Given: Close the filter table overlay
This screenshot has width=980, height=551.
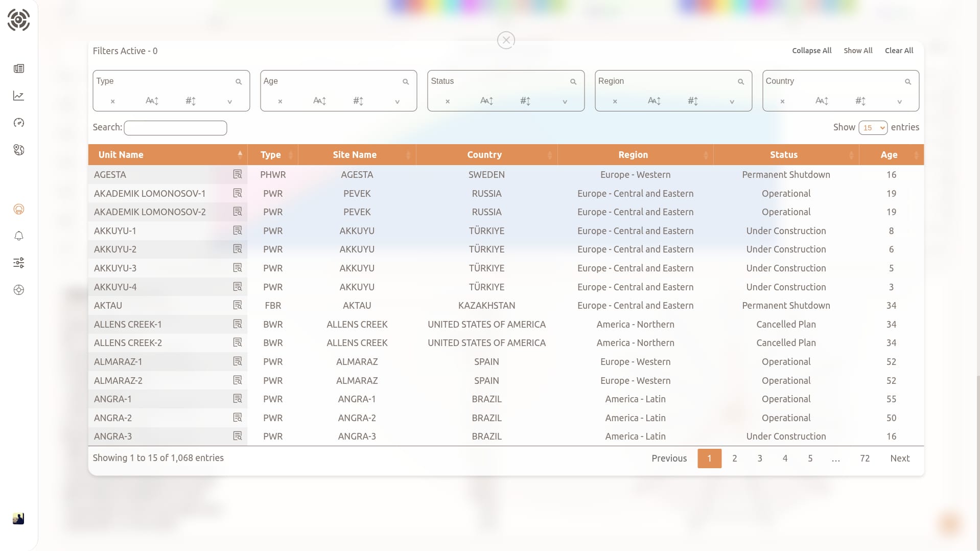Looking at the screenshot, I should (x=506, y=40).
